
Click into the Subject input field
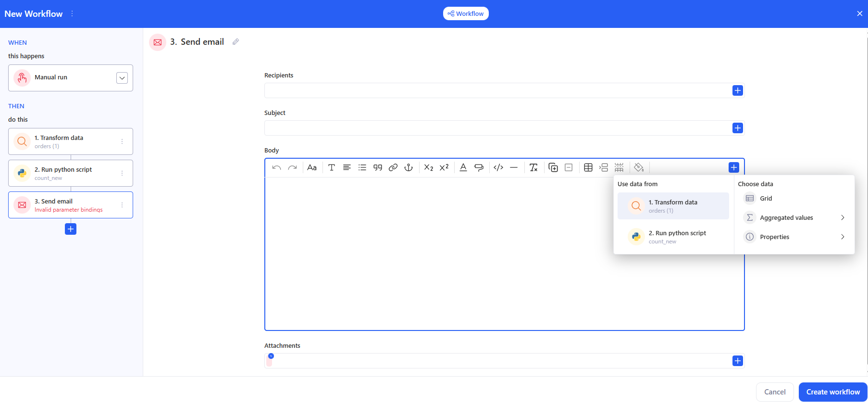pos(497,128)
